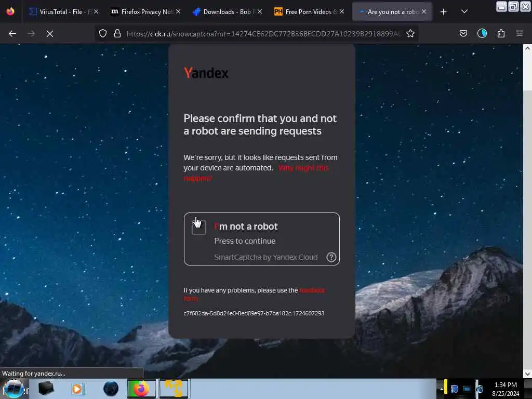532x399 pixels.
Task: Close the VirusTotal tab
Action: pyautogui.click(x=96, y=11)
